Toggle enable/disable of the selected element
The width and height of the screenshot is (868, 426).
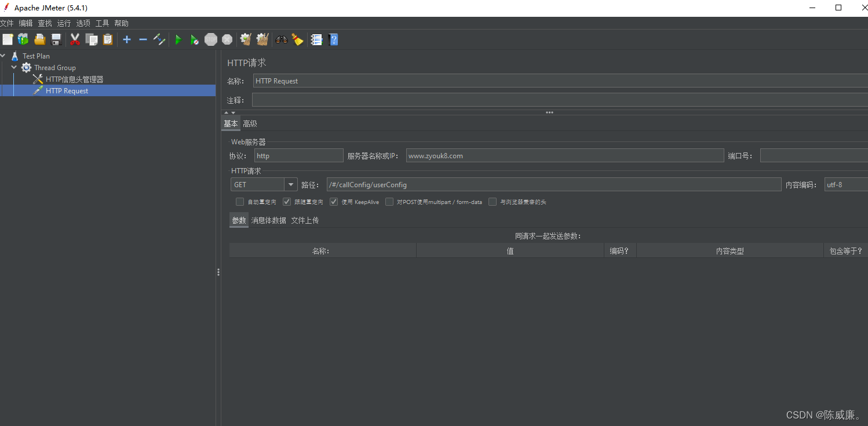pos(159,39)
